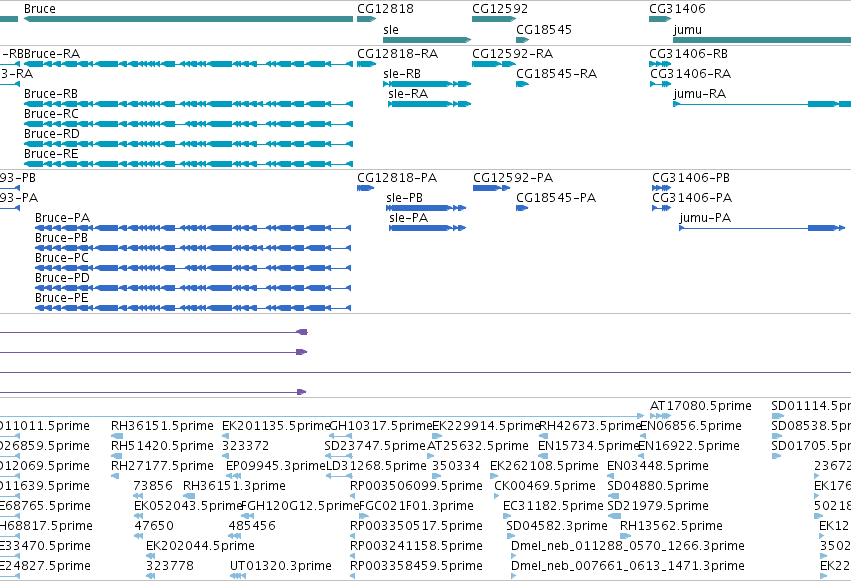Select CG31406-PB protein
Viewport: 851px width, 581px height.
click(x=662, y=188)
